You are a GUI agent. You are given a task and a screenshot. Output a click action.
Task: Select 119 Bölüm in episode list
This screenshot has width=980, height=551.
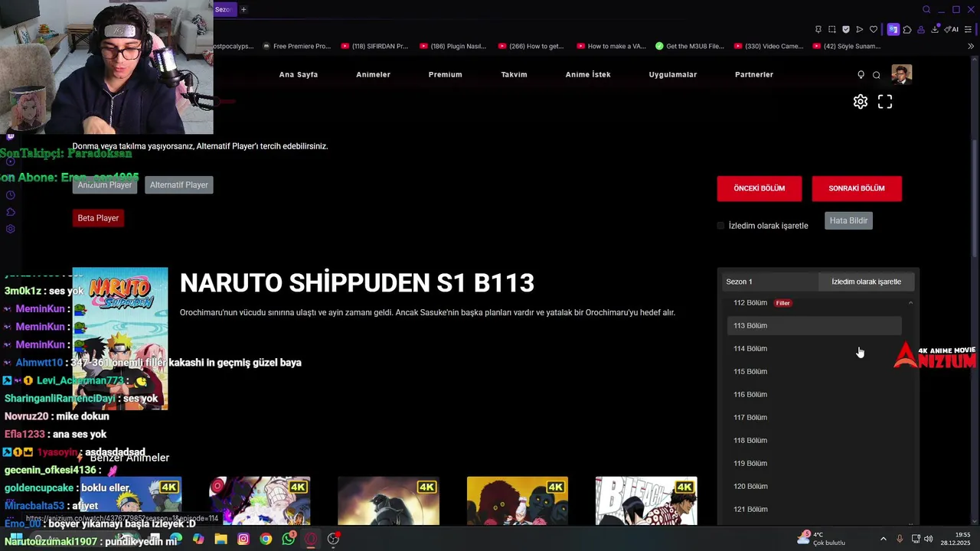pos(814,464)
